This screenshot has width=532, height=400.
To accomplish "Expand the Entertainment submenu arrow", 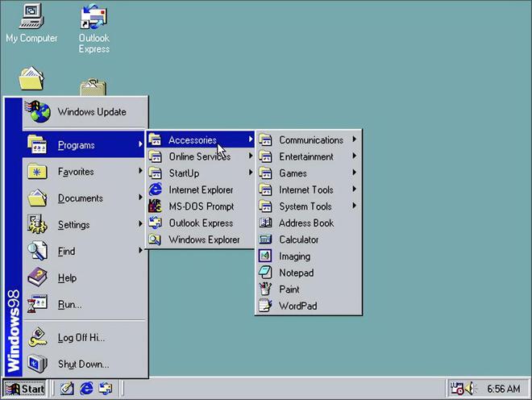I will coord(354,156).
